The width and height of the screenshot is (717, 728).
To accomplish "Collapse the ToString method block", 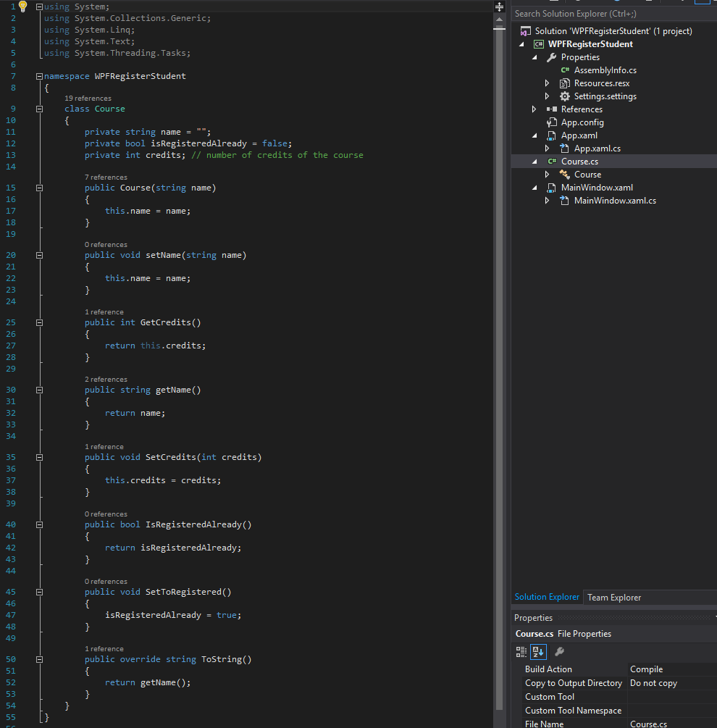I will [39, 659].
